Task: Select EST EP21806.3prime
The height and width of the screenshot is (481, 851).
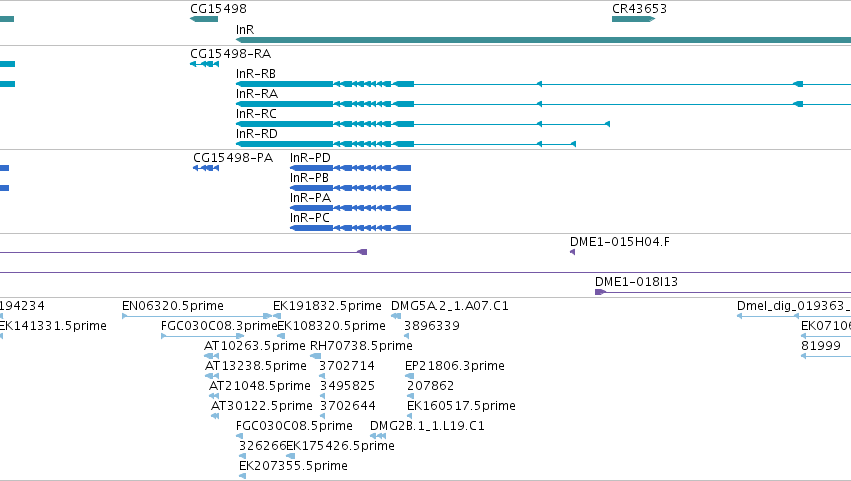Action: [455, 366]
